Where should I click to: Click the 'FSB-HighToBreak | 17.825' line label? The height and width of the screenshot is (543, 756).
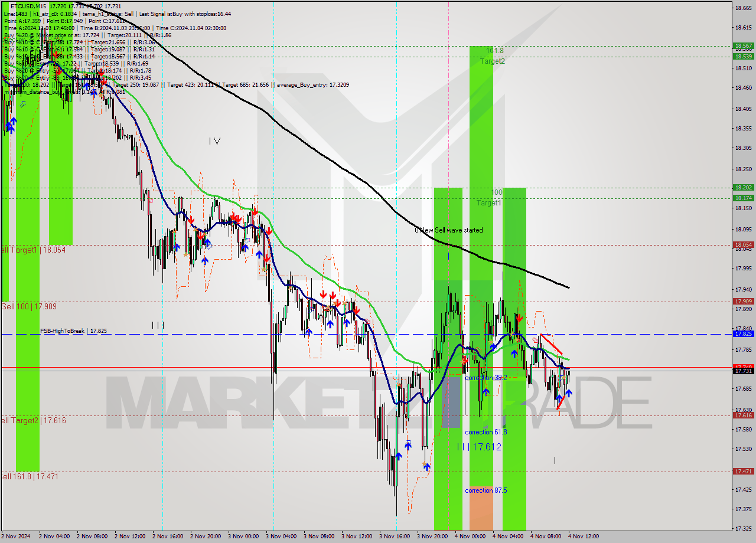74,331
